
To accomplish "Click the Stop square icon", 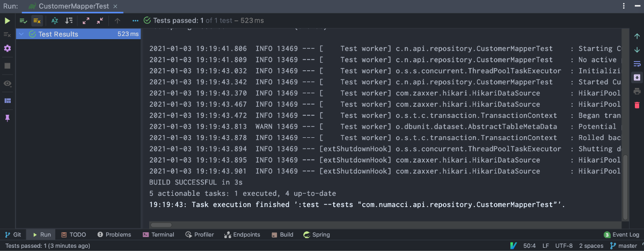I will [x=8, y=65].
